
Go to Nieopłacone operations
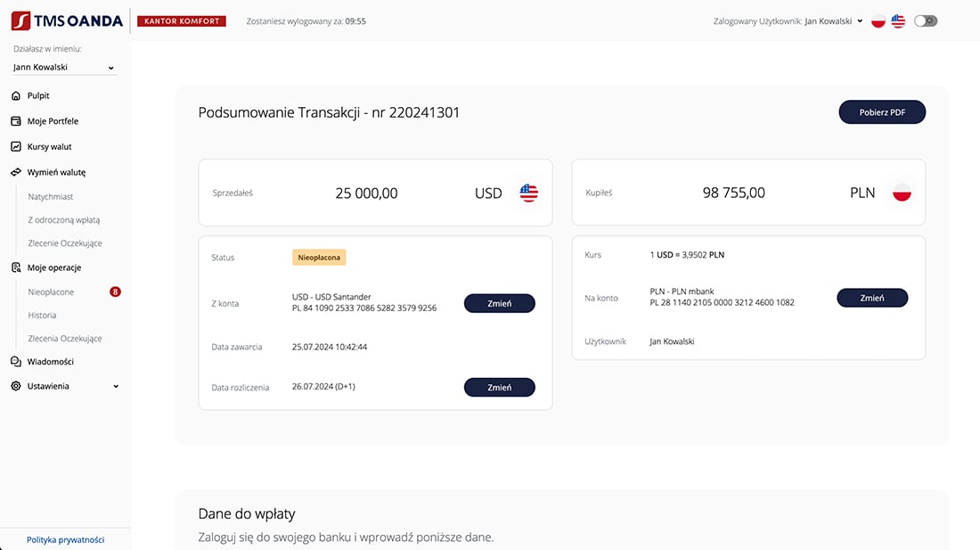(x=51, y=291)
